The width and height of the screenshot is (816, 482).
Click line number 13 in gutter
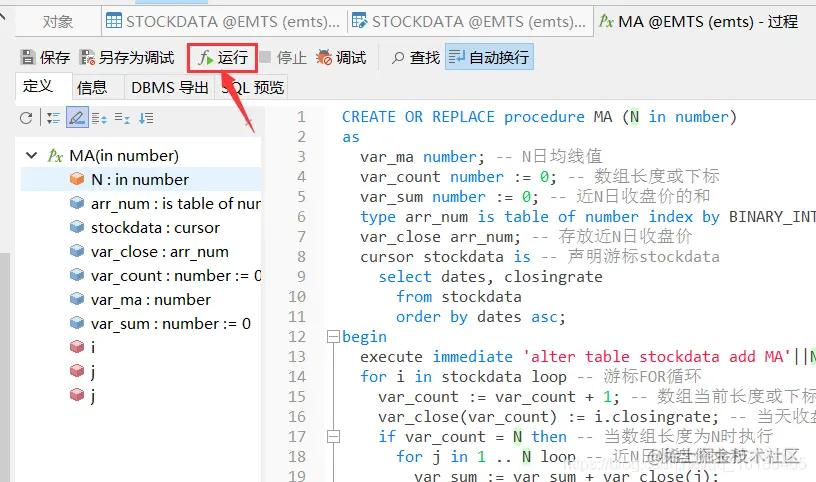297,357
